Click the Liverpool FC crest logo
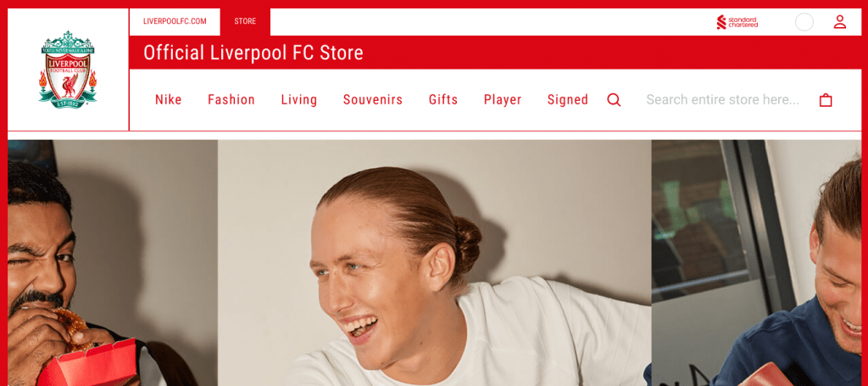This screenshot has width=868, height=386. (x=68, y=70)
